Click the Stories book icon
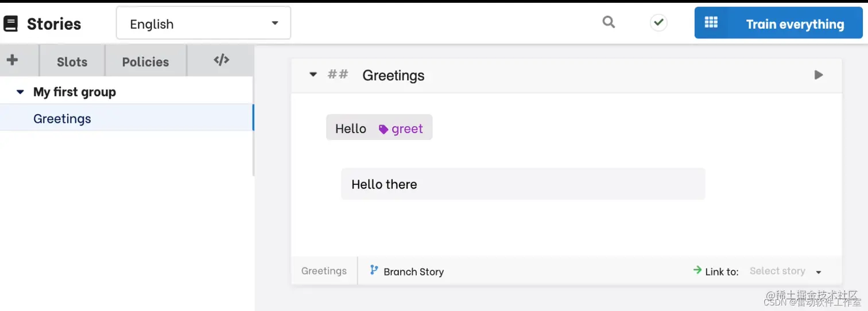Viewport: 868px width, 311px height. pos(10,24)
